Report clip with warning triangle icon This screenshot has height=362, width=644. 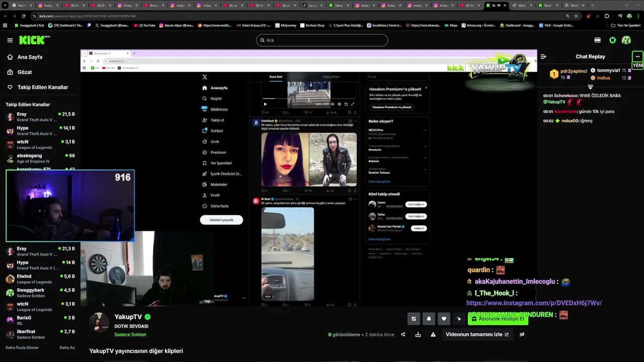(x=433, y=334)
